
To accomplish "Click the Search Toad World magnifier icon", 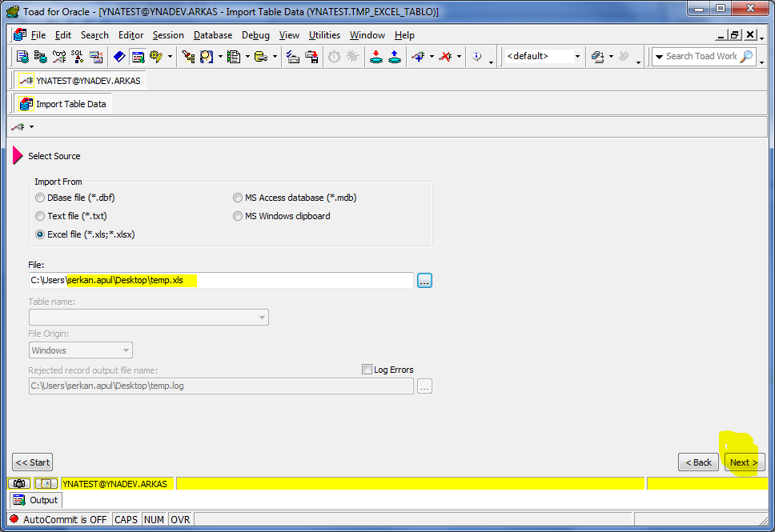I will [747, 56].
